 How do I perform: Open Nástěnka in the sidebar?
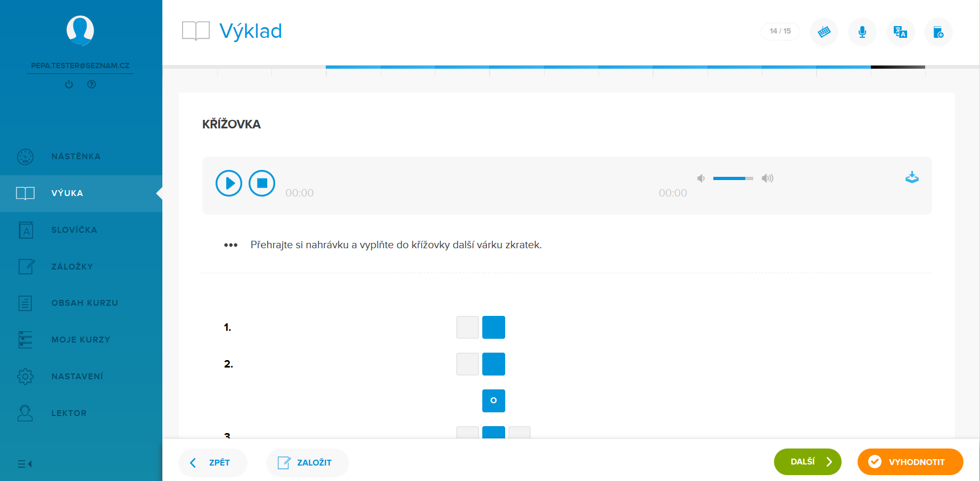point(76,157)
